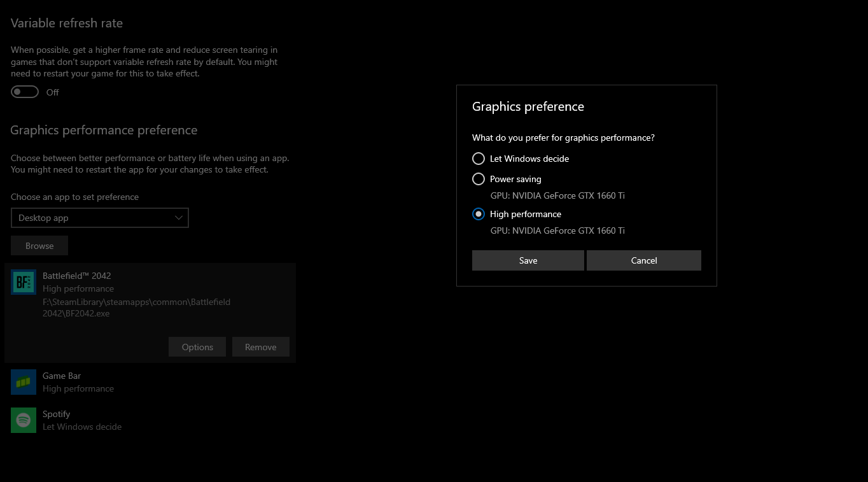Click 'Let Windows decide' under Spotify

coord(82,427)
